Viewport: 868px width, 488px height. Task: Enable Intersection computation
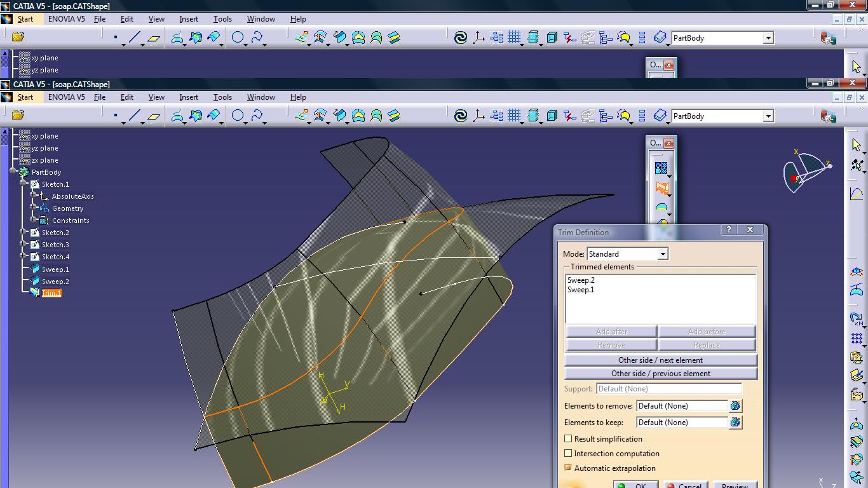[568, 454]
